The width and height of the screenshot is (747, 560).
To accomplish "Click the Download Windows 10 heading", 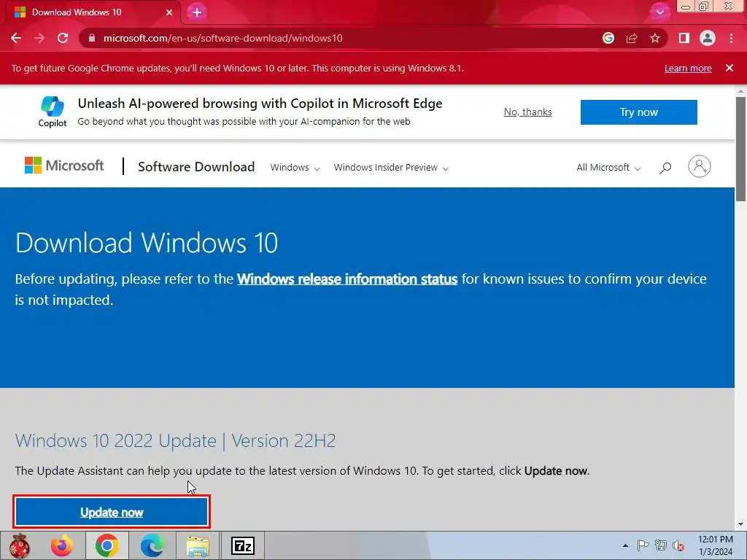I will [147, 242].
